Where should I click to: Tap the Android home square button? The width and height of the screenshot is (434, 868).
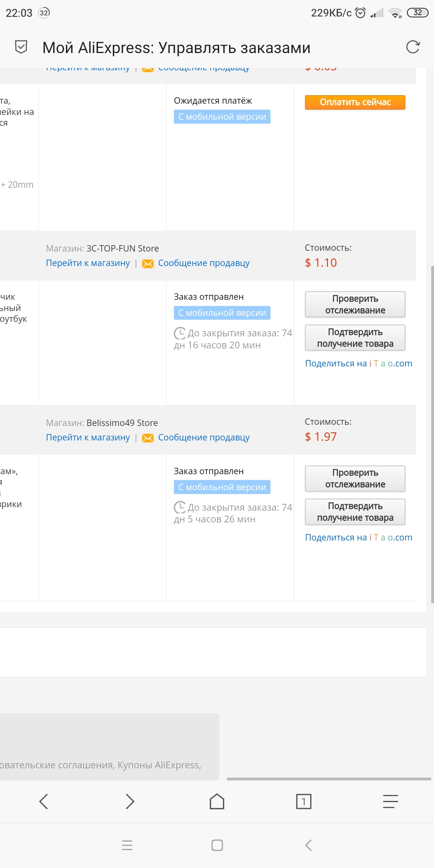217,845
